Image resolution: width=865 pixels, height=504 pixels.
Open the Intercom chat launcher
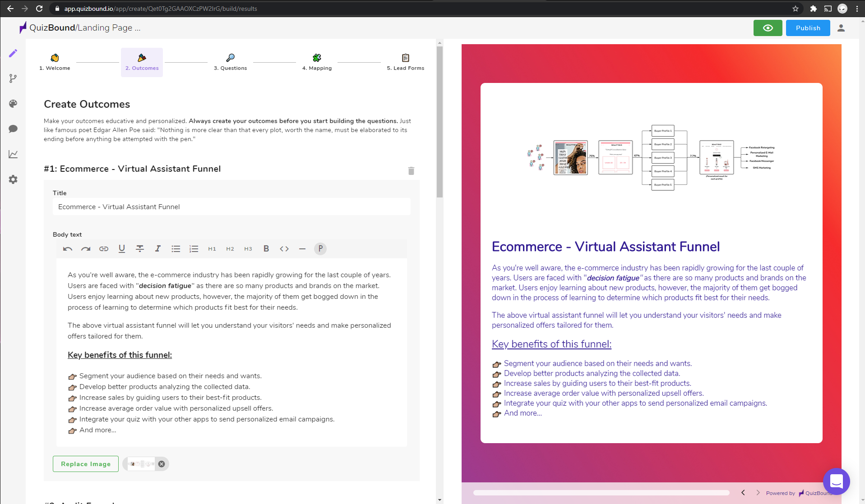(837, 481)
